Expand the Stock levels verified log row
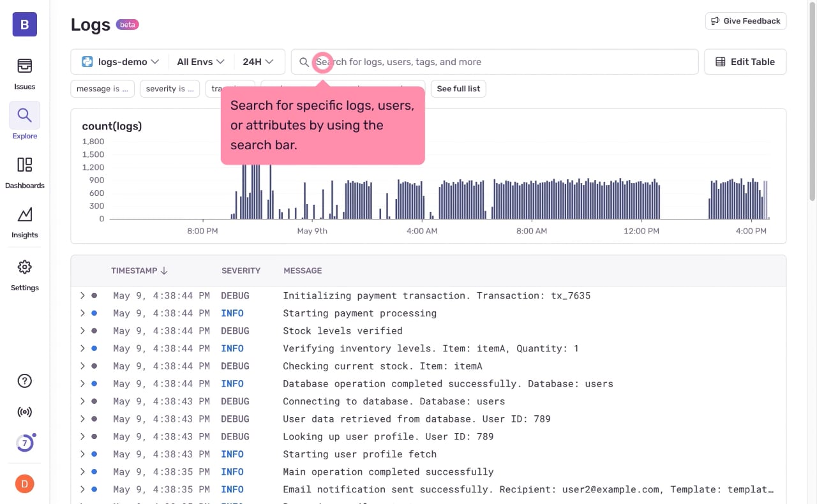 click(x=82, y=331)
